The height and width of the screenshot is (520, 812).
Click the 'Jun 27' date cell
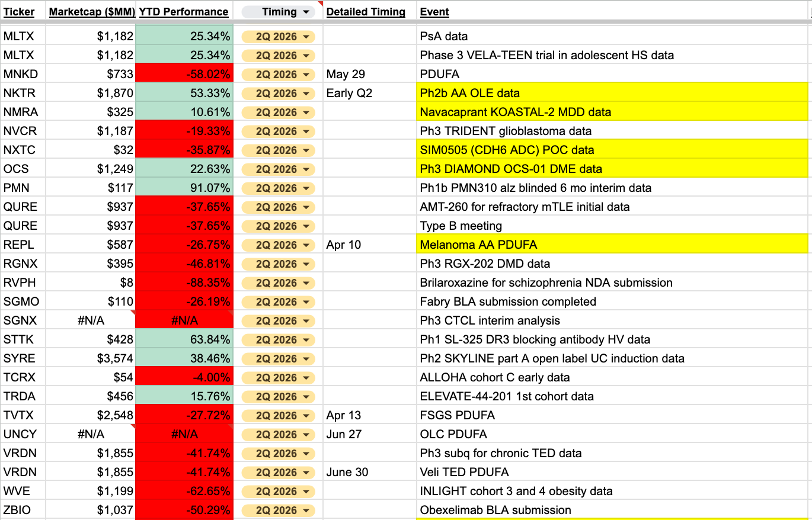click(370, 434)
